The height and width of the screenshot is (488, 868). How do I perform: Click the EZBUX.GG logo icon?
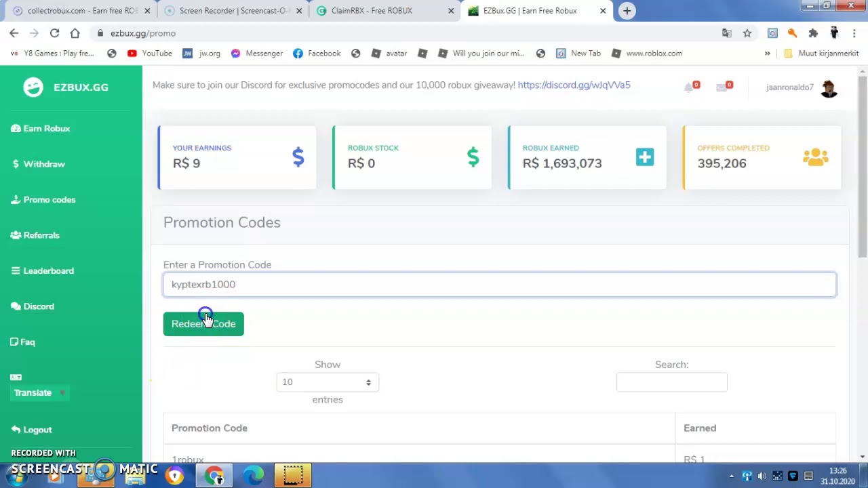[33, 87]
